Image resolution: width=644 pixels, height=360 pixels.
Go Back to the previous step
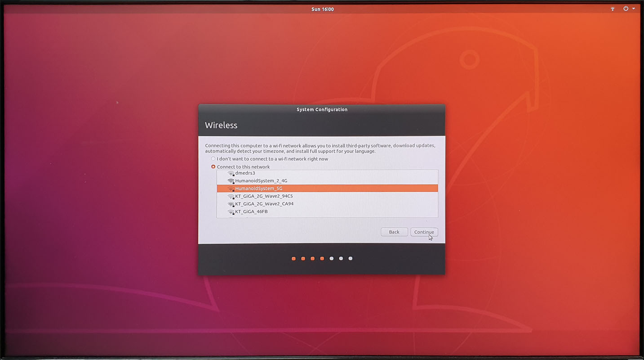click(x=394, y=232)
